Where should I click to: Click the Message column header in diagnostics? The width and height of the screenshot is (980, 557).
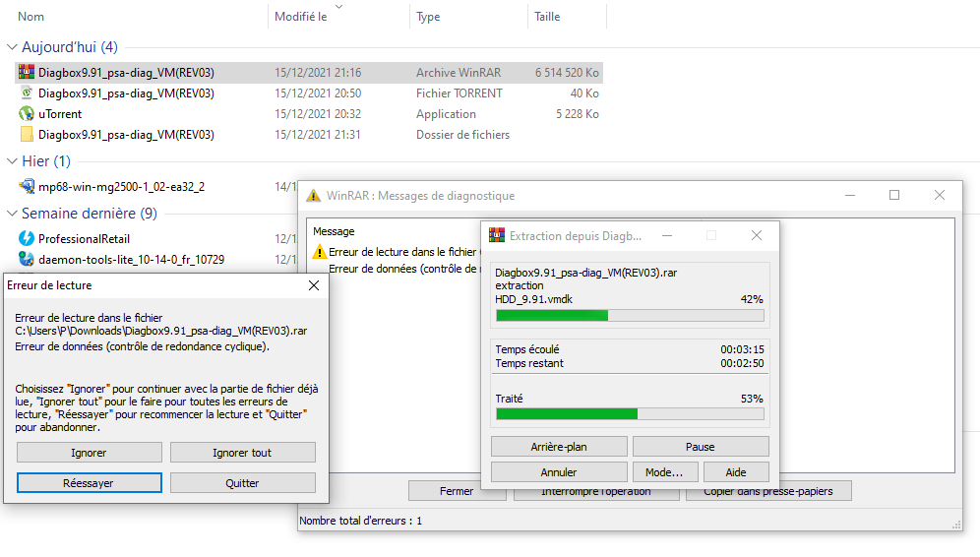coord(334,231)
